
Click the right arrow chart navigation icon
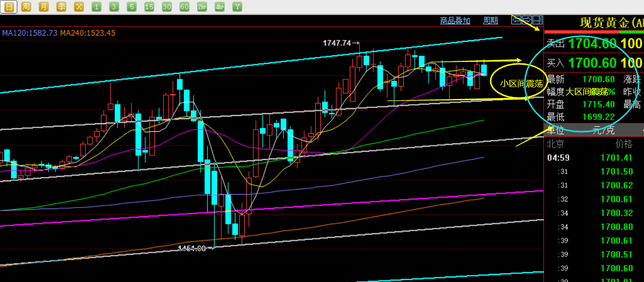527,20
